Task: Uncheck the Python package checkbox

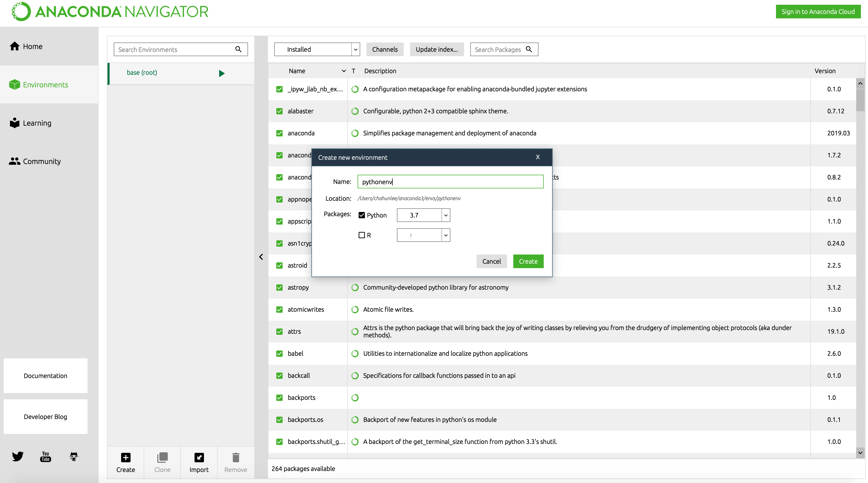Action: point(362,215)
